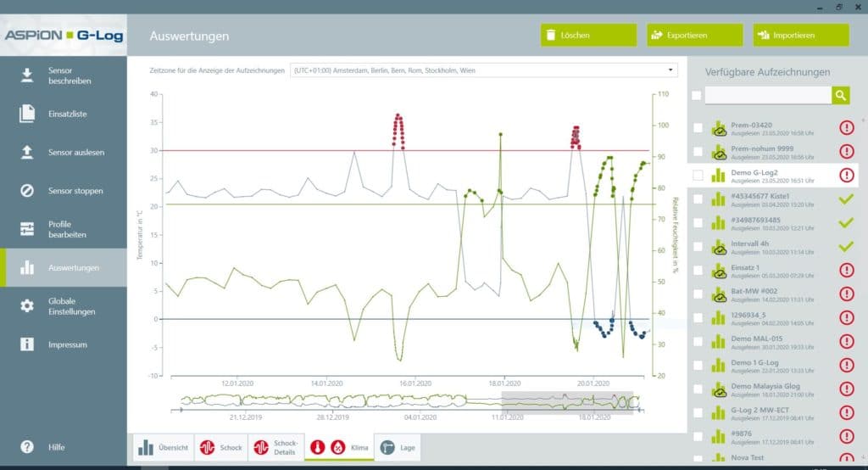868x470 pixels.
Task: Open the Lage tab
Action: 398,447
